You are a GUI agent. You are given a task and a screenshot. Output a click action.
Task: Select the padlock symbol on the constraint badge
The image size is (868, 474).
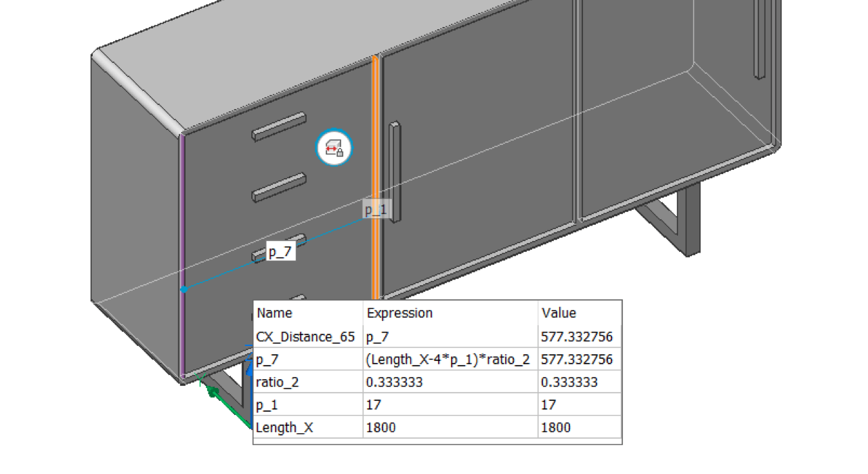click(x=341, y=153)
